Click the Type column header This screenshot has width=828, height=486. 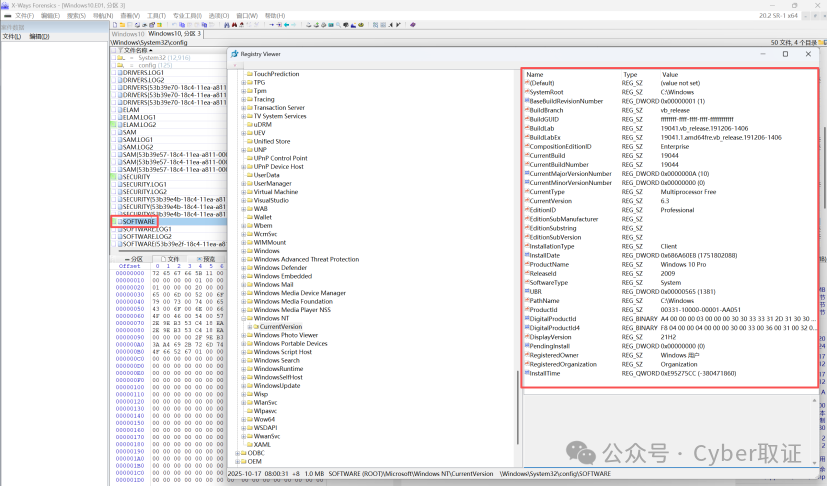[630, 74]
